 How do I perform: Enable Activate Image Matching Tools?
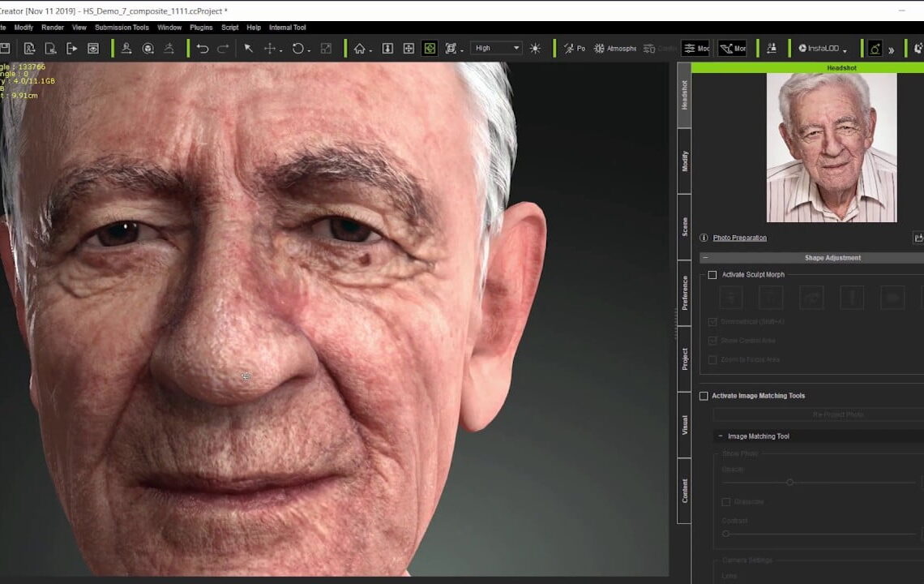(x=704, y=396)
